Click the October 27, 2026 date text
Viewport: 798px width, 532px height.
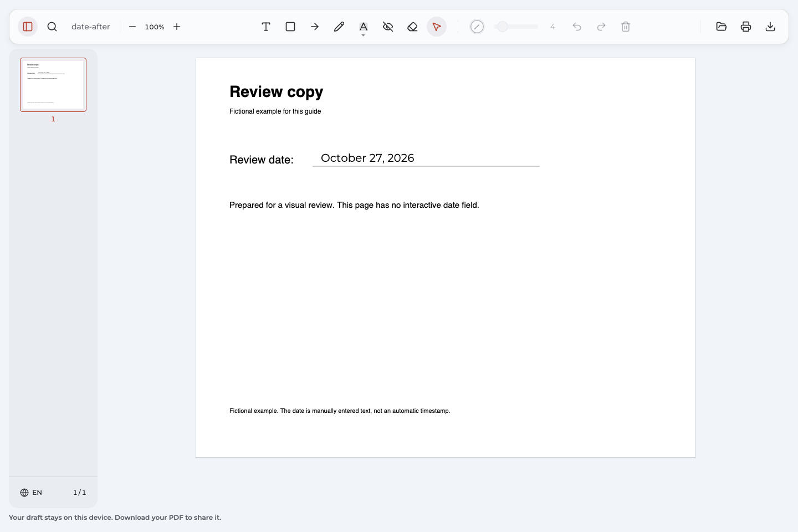coord(367,158)
